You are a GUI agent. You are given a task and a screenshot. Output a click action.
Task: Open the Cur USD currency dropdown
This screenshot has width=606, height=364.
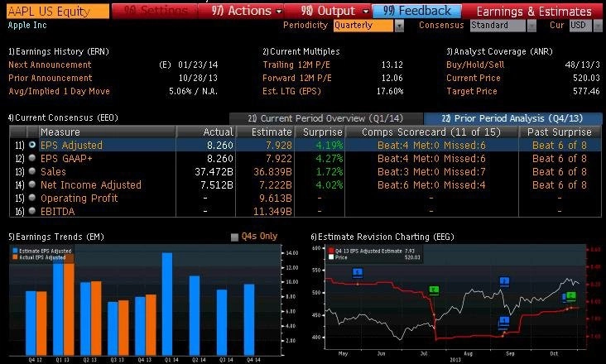598,26
